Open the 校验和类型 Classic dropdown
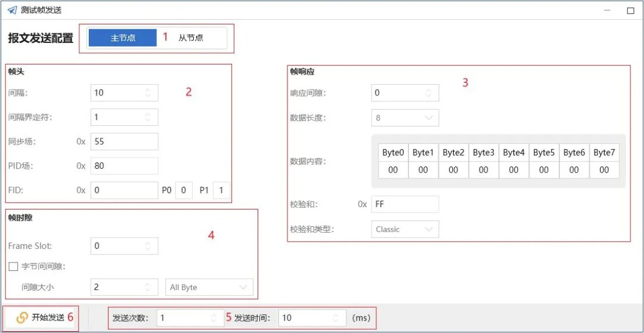The width and height of the screenshot is (644, 333). coord(404,229)
